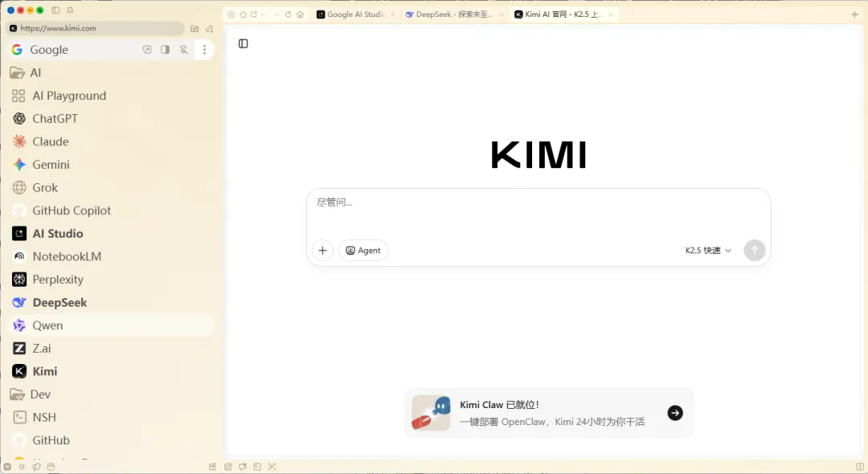
Task: Click the send arrow button
Action: point(755,251)
